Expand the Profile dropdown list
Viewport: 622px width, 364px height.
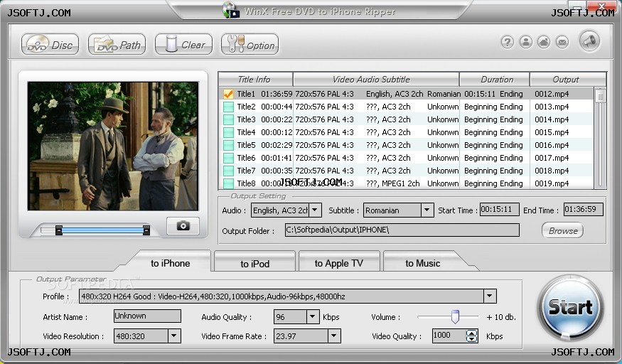click(x=490, y=296)
